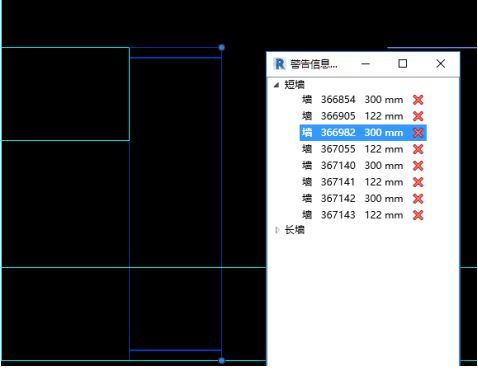Image resolution: width=478 pixels, height=371 pixels.
Task: Click the Revit R icon in dialog title
Action: (x=279, y=64)
